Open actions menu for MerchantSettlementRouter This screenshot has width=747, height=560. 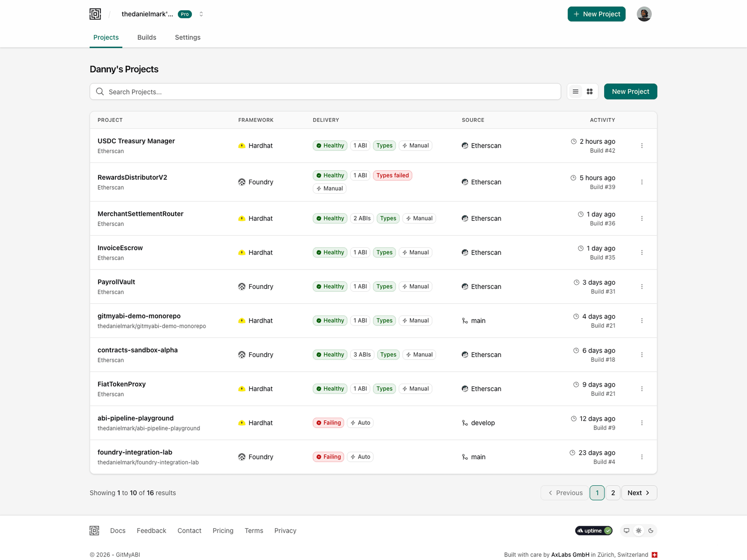(642, 218)
